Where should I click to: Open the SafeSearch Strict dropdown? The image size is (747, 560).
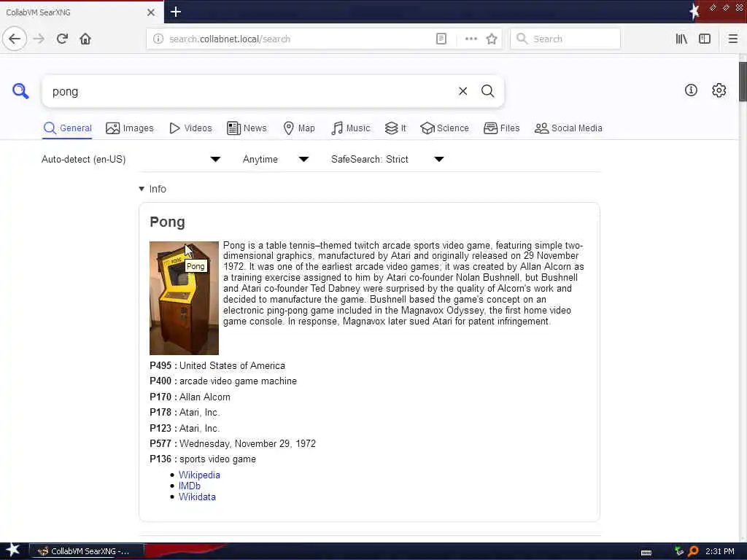(x=388, y=159)
